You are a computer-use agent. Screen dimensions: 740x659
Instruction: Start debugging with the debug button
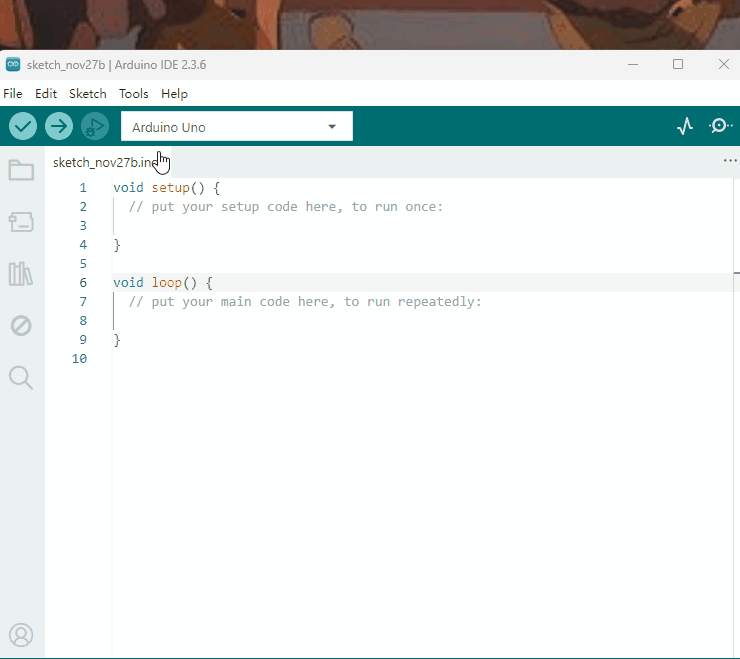click(95, 126)
